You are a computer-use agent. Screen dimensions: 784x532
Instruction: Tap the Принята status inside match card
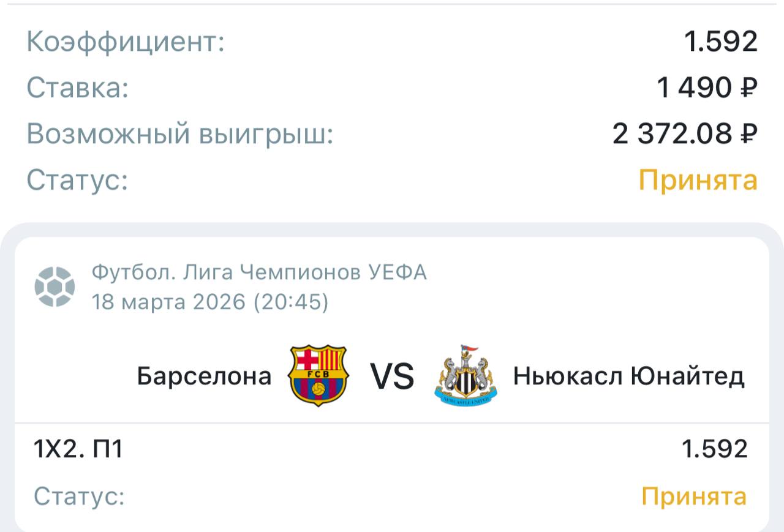pyautogui.click(x=694, y=496)
